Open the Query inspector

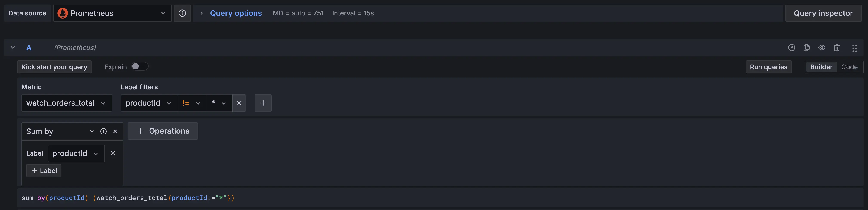click(x=823, y=13)
